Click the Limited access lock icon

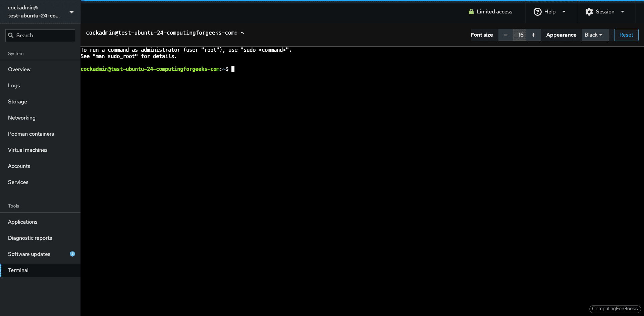[x=471, y=11]
